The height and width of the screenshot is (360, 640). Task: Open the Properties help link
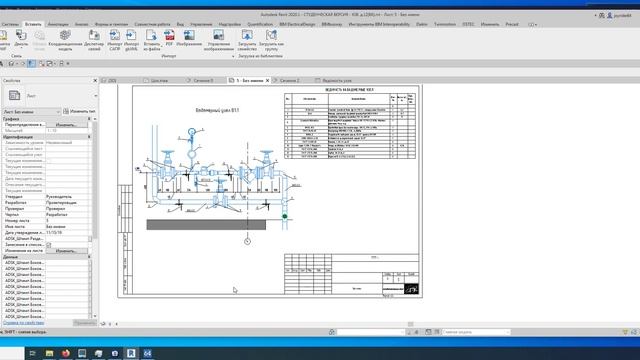click(24, 323)
